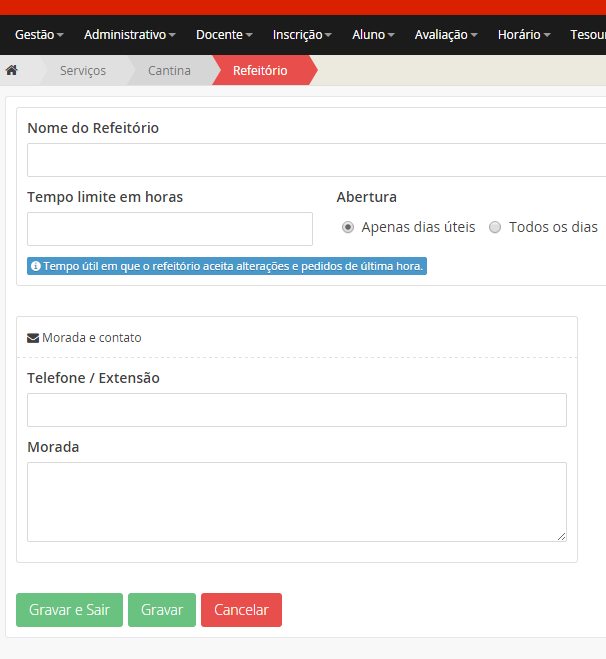This screenshot has height=659, width=606.
Task: Expand the Administrativo menu
Action: tap(129, 34)
